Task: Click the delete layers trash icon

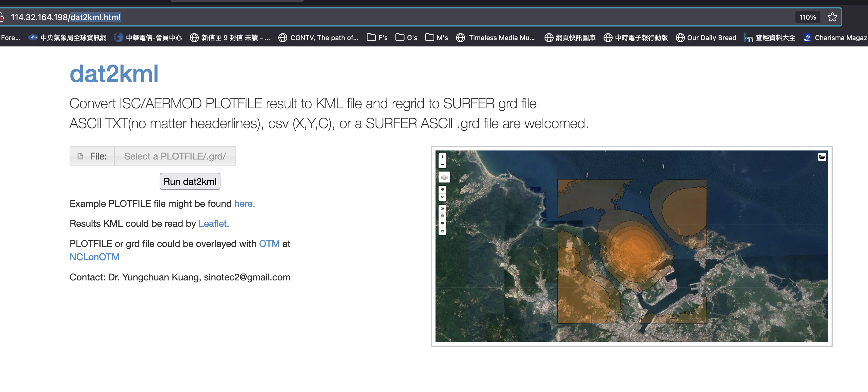Action: pos(442,216)
